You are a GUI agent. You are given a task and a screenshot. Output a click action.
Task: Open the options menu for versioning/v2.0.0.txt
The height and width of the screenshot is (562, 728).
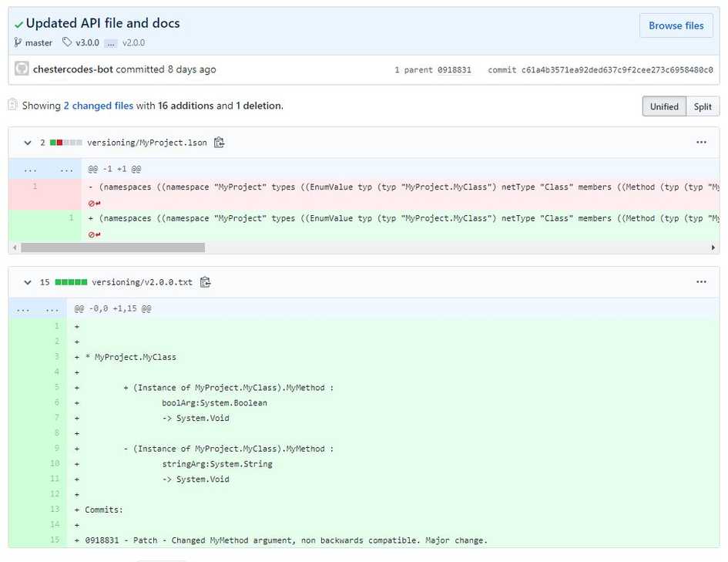[702, 281]
